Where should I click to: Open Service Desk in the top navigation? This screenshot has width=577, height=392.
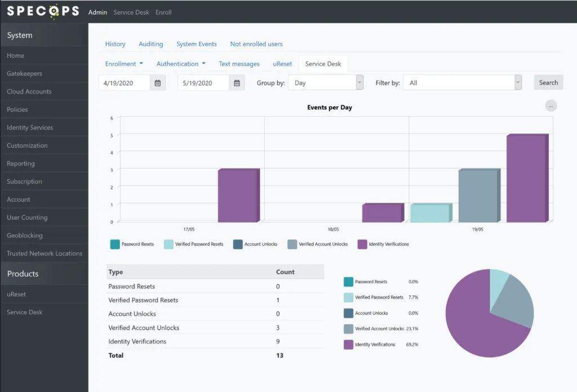click(131, 12)
